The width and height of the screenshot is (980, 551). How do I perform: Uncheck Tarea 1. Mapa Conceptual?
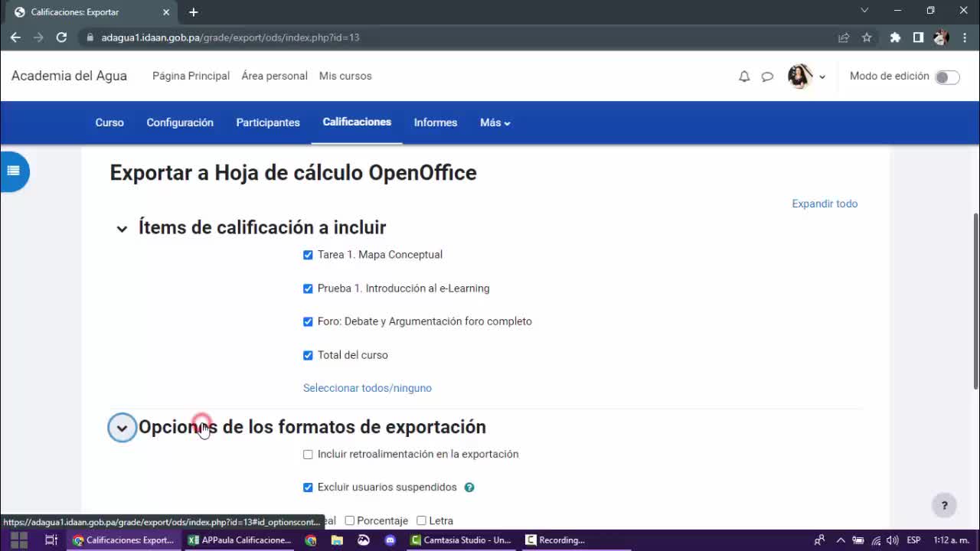(308, 255)
